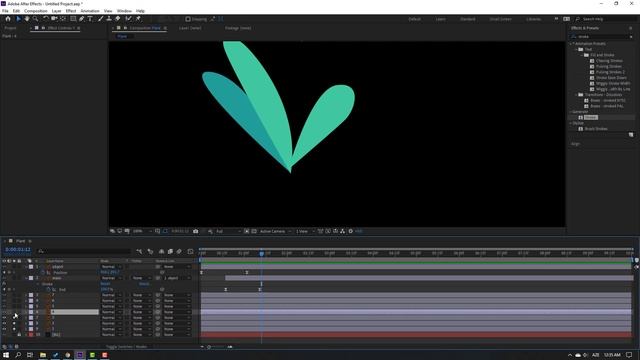Image resolution: width=640 pixels, height=360 pixels.
Task: Unlock the BG layer lock
Action: (19, 335)
